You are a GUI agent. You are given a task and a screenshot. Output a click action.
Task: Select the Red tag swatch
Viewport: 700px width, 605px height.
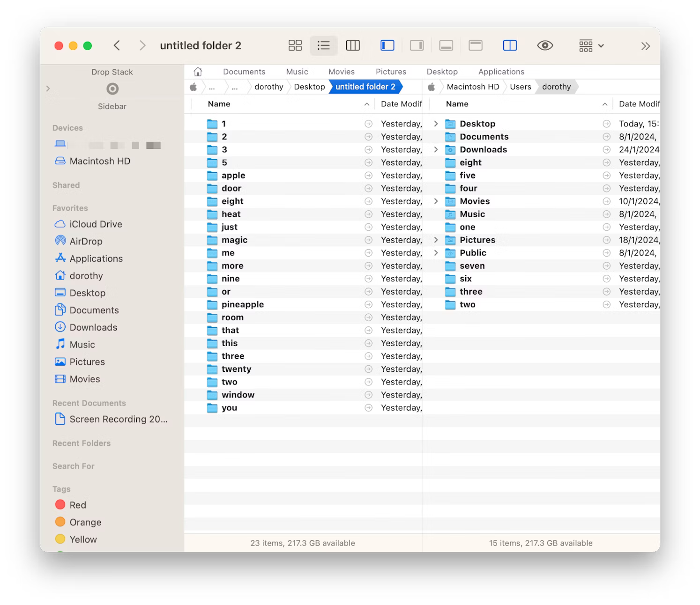(x=60, y=504)
